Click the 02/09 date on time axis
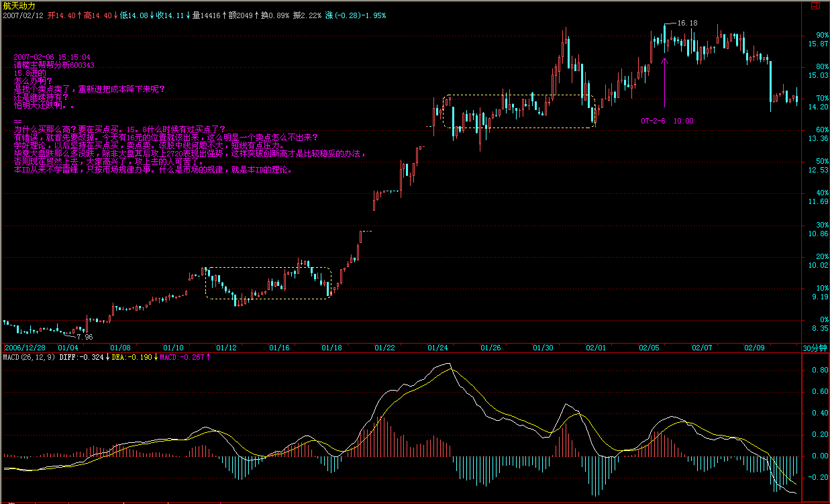This screenshot has width=830, height=504. 755,348
